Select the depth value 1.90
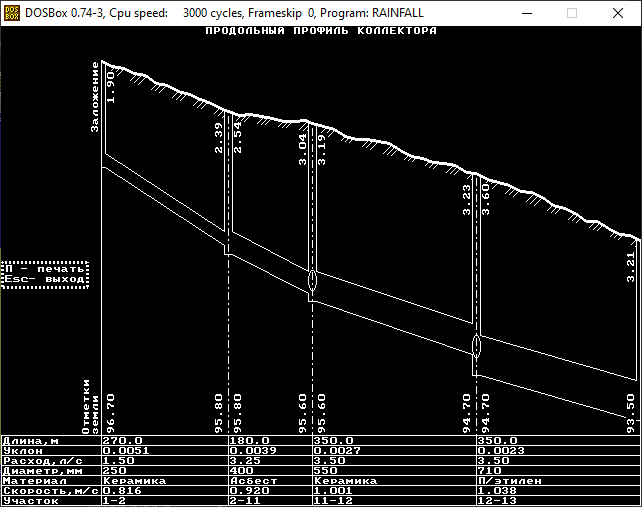This screenshot has height=507, width=642. 111,87
